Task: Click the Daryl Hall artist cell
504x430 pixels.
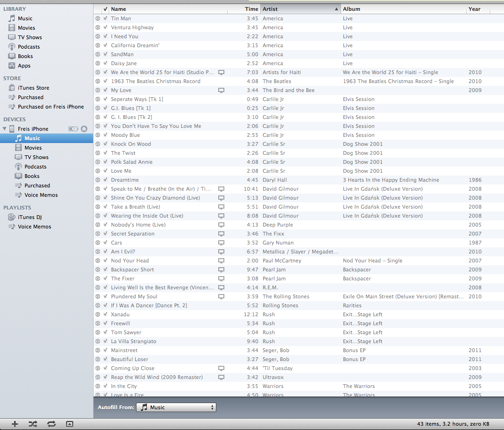Action: [x=275, y=180]
